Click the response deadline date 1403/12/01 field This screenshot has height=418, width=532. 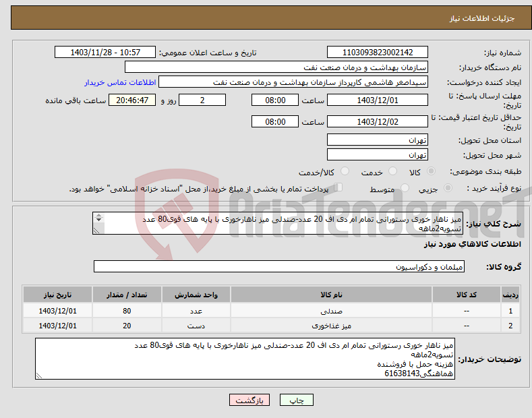(378, 100)
